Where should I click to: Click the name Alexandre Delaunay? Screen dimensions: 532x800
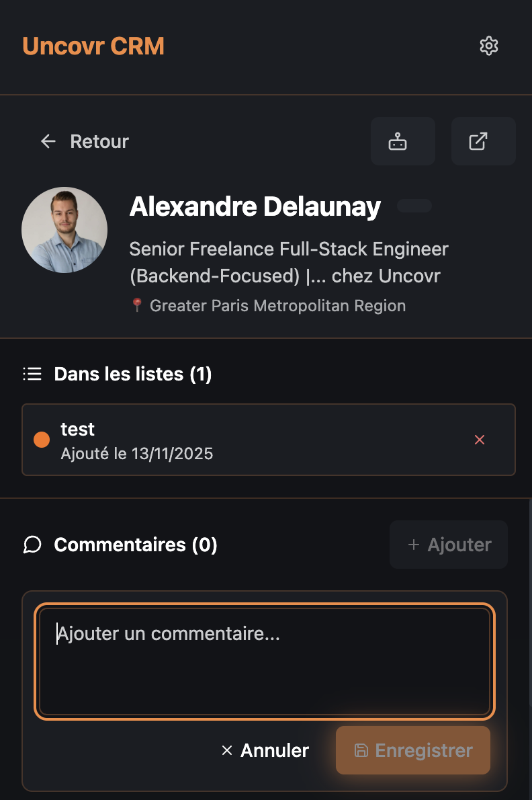(x=255, y=207)
